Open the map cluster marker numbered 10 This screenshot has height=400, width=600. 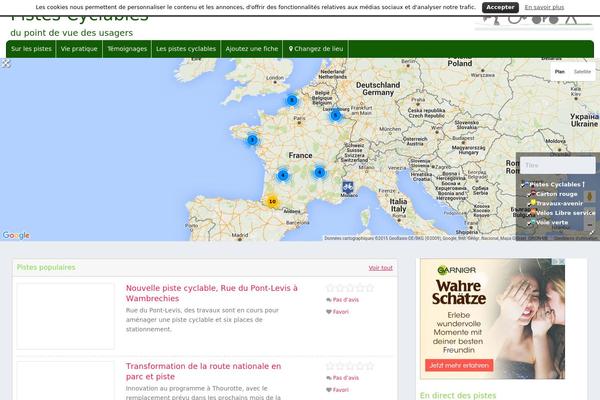(272, 201)
